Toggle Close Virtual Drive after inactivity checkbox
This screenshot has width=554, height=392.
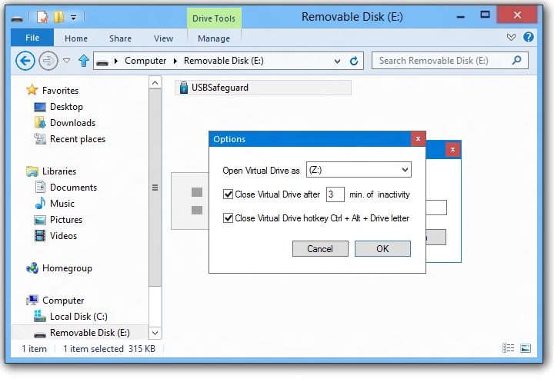(x=228, y=194)
